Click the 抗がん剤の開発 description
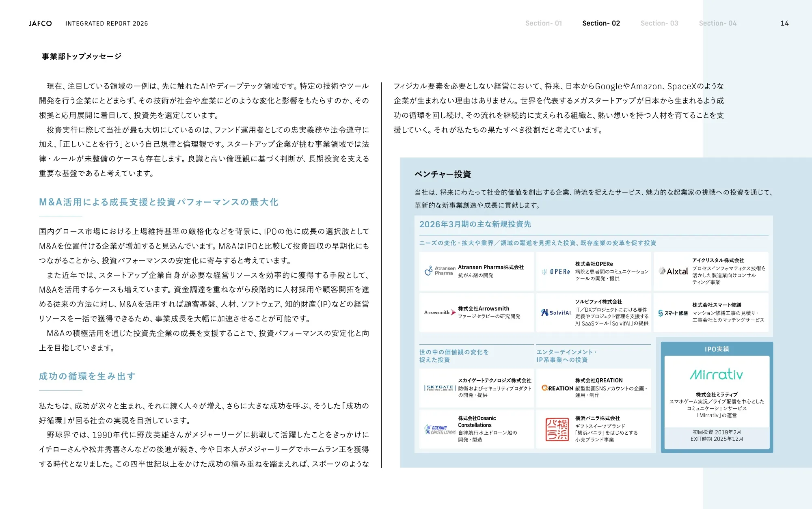812x509 pixels. 475,275
